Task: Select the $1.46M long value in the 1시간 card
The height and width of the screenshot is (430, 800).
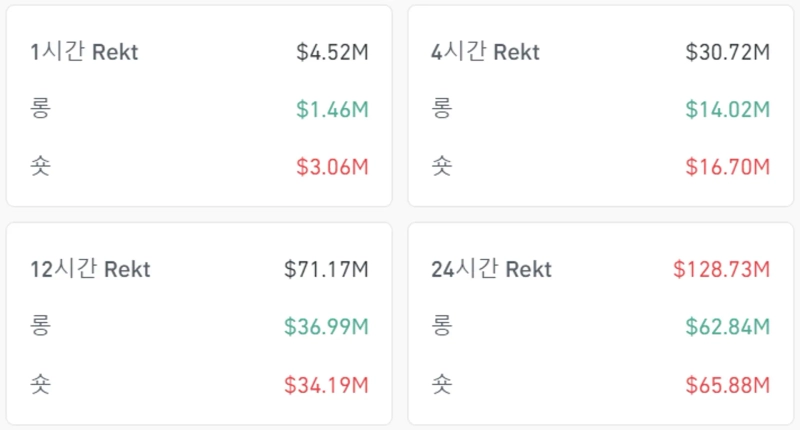Action: point(332,110)
